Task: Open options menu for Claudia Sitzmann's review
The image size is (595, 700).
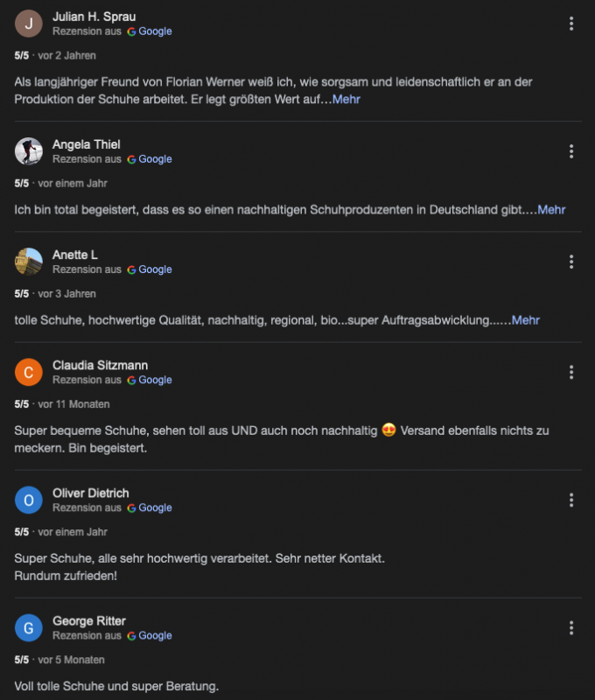Action: (570, 372)
